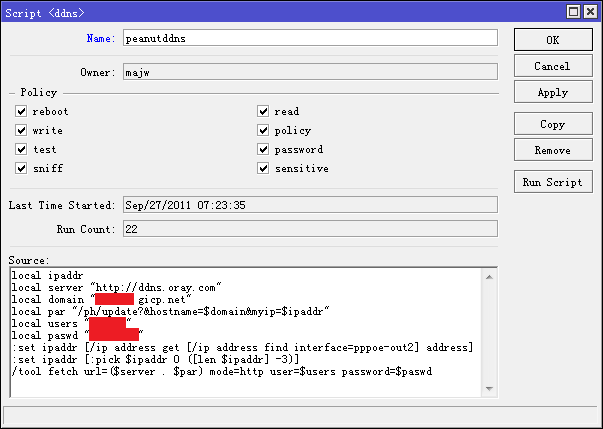This screenshot has height=429, width=603.
Task: Toggle the policy permission checkbox
Action: (263, 131)
